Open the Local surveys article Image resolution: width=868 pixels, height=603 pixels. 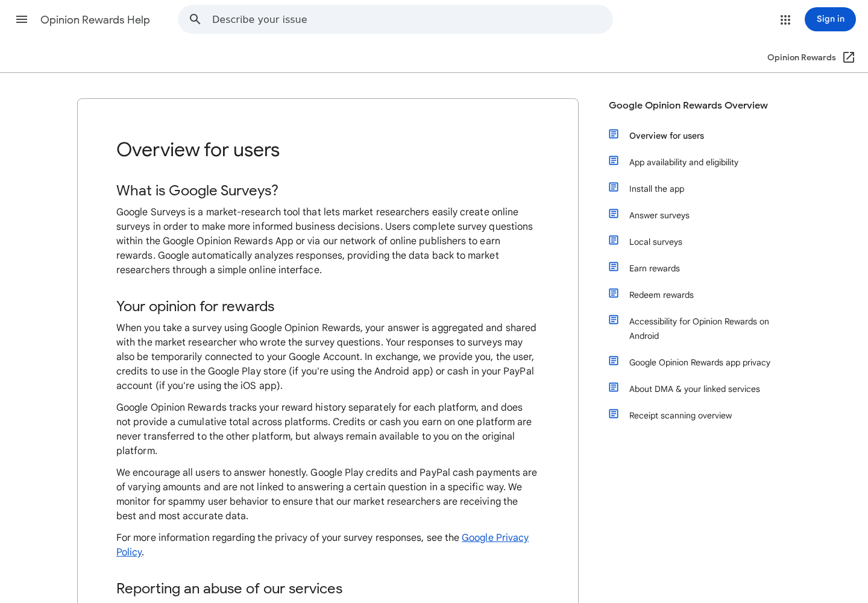pyautogui.click(x=656, y=242)
